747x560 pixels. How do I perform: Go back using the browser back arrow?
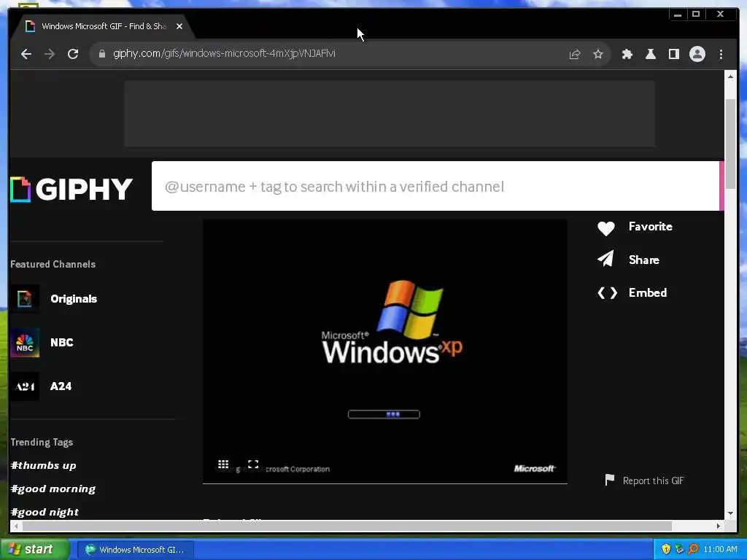tap(26, 54)
